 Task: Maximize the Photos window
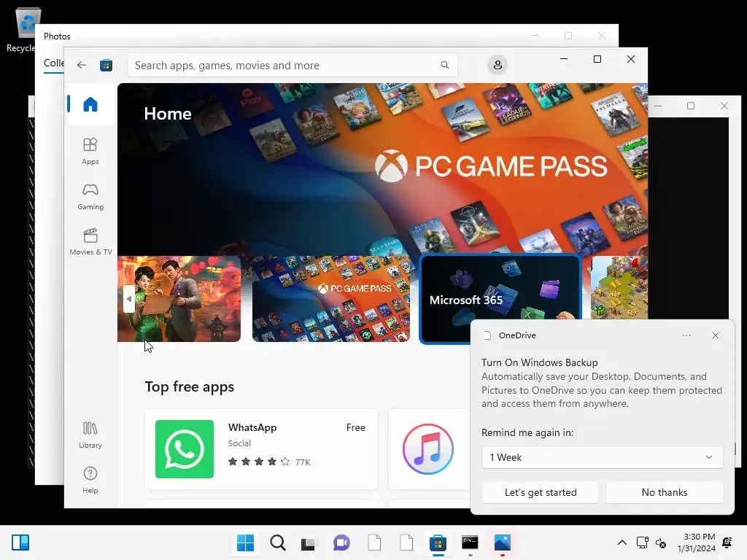point(568,36)
